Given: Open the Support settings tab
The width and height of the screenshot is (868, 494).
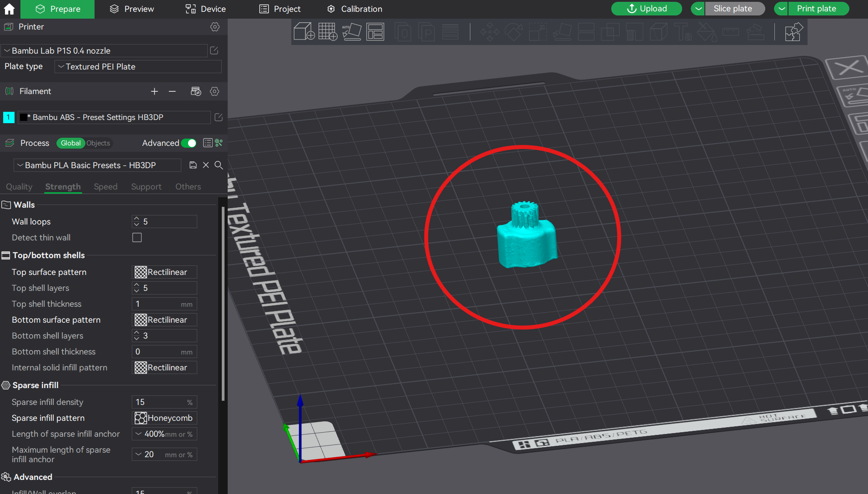Looking at the screenshot, I should point(146,187).
